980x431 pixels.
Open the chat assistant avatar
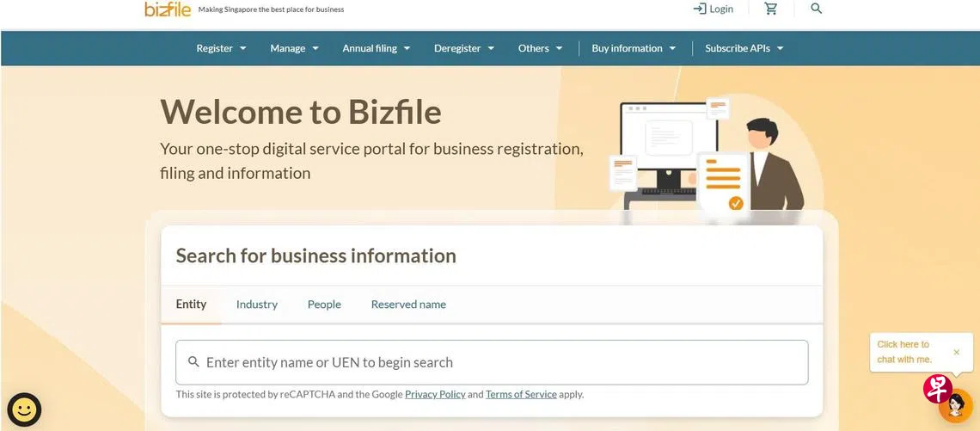point(954,405)
